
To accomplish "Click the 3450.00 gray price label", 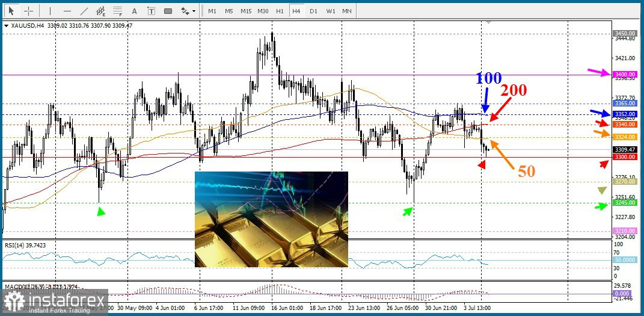I will tap(625, 33).
